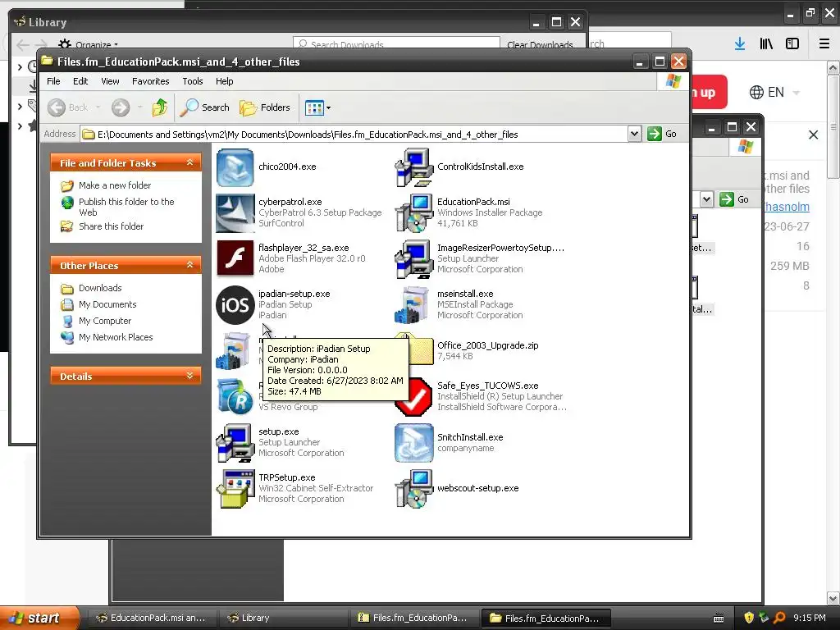Open the Favorites menu
840x630 pixels.
(151, 81)
